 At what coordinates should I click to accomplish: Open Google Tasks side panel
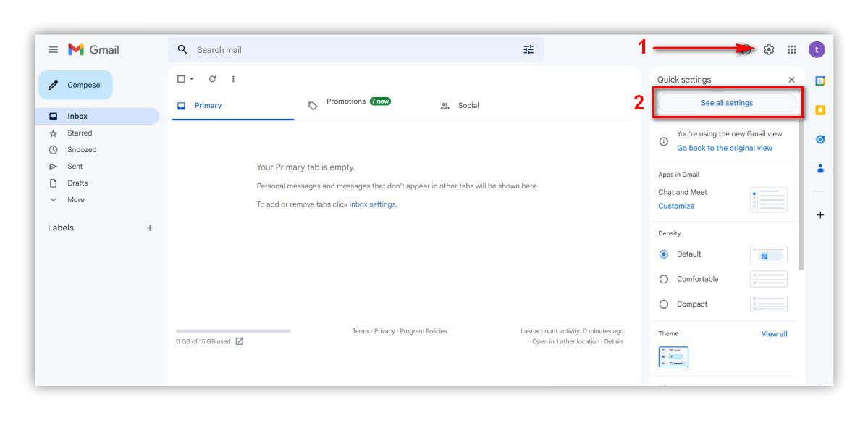coord(820,140)
